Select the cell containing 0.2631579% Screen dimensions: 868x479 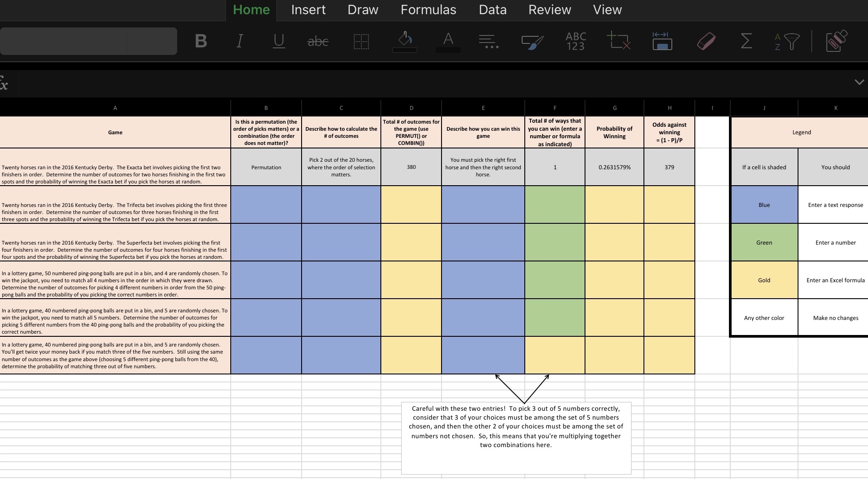pos(614,167)
